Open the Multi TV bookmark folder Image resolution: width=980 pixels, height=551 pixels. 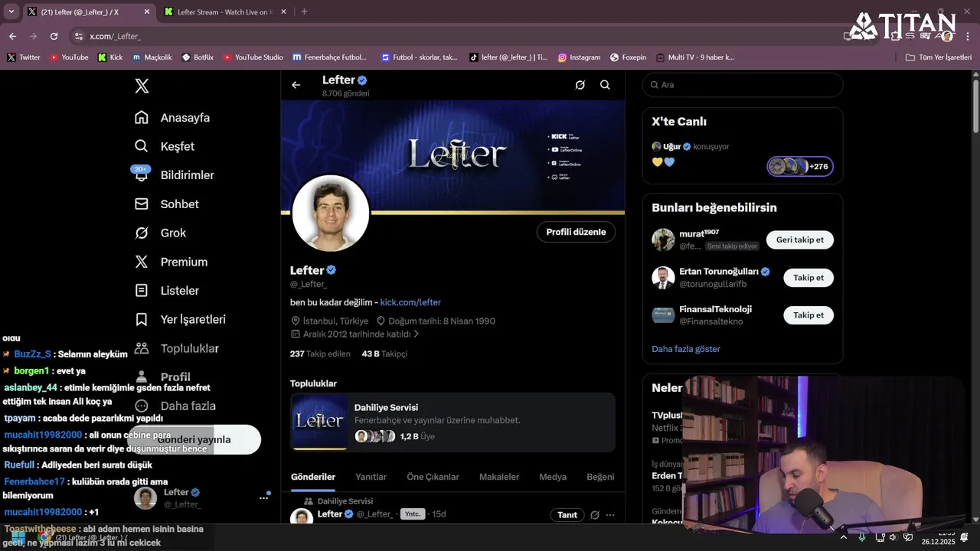click(694, 57)
